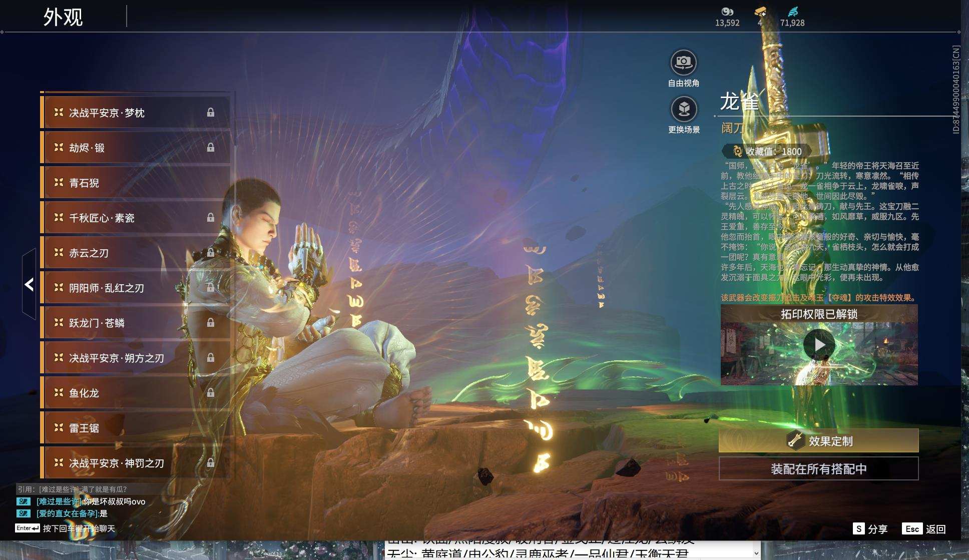
Task: Click the 装配在所有搭配中 equip button
Action: pos(819,469)
